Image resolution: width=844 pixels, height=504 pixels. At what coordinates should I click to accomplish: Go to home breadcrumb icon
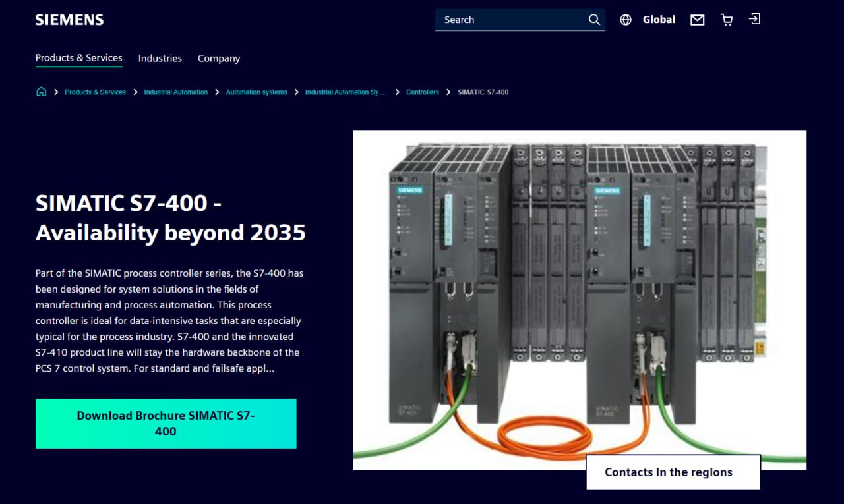coord(41,92)
